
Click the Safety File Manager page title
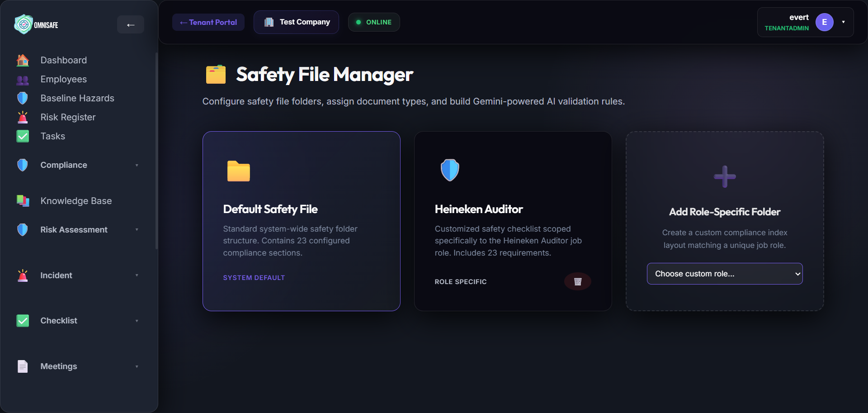[x=325, y=75]
